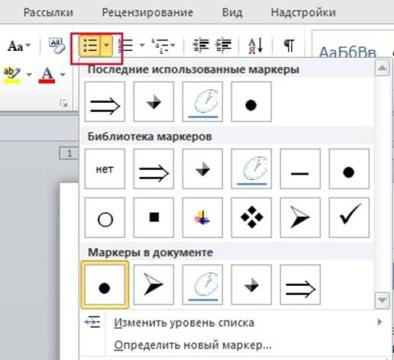Viewport: 394px width, 360px height.
Task: Click the list level icon beside Изменить уровень списка
Action: 92,322
